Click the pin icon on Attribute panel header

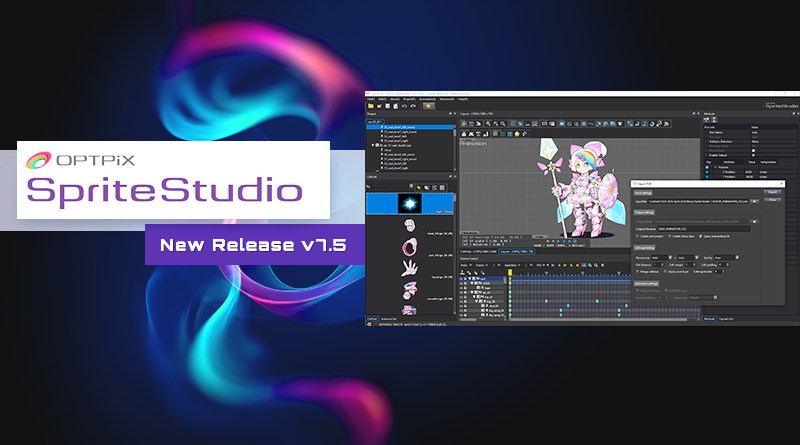point(794,113)
